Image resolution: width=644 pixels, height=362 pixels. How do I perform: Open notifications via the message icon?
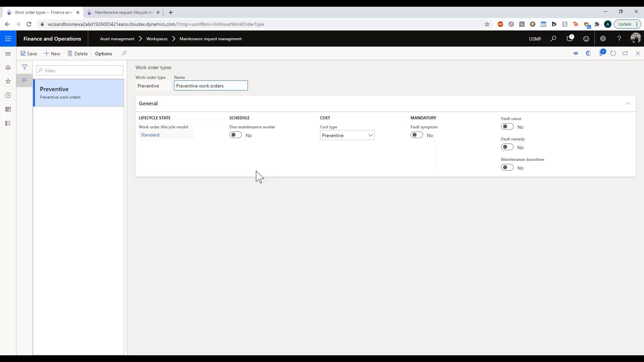pyautogui.click(x=570, y=39)
